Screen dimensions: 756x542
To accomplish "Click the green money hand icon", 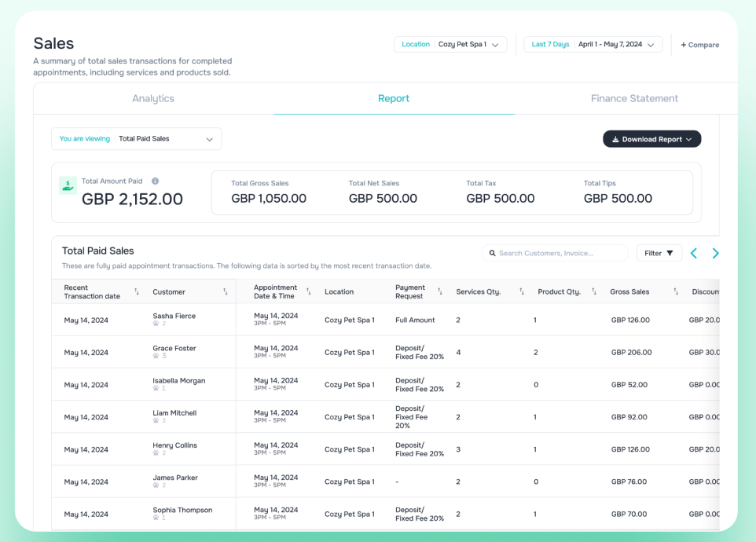I will click(68, 185).
